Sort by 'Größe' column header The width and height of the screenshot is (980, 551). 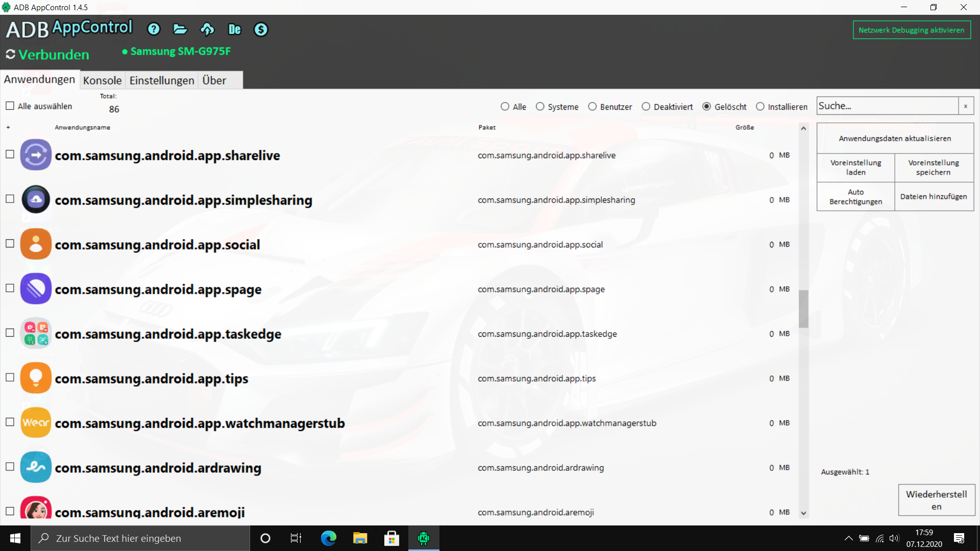pos(744,127)
